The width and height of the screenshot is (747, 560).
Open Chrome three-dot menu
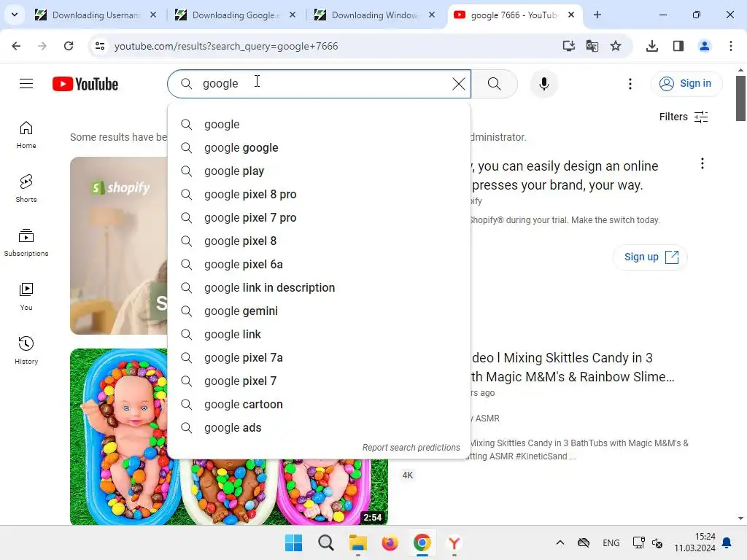point(731,46)
